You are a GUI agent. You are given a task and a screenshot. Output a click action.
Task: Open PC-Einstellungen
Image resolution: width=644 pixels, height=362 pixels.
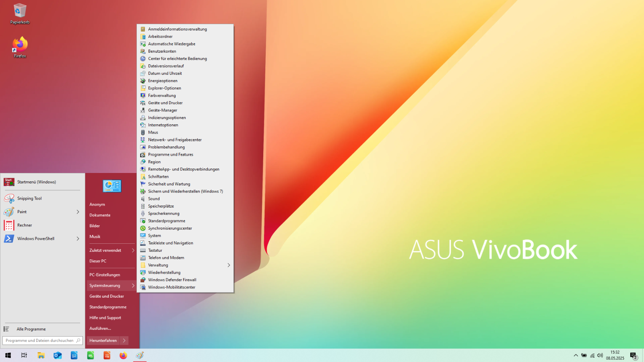pyautogui.click(x=111, y=275)
